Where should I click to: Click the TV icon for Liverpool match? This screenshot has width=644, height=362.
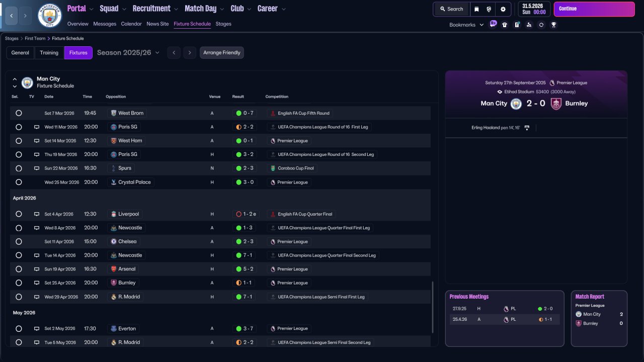coord(37,214)
